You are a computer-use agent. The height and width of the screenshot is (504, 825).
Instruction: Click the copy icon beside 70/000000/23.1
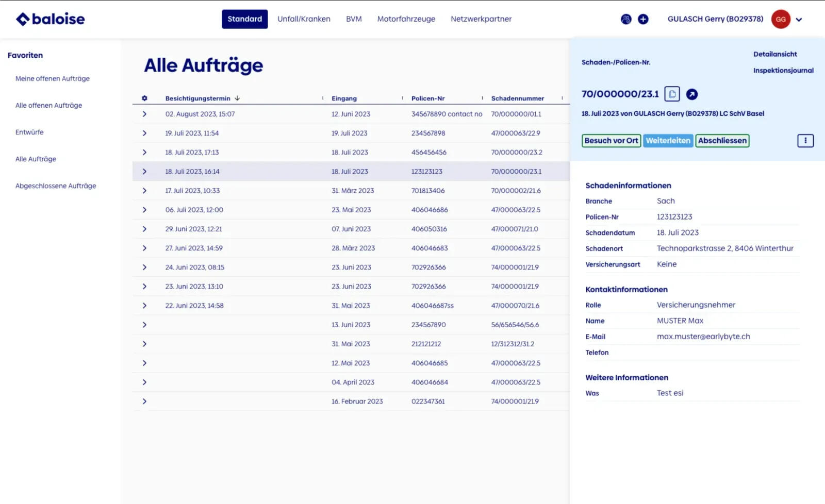coord(672,94)
